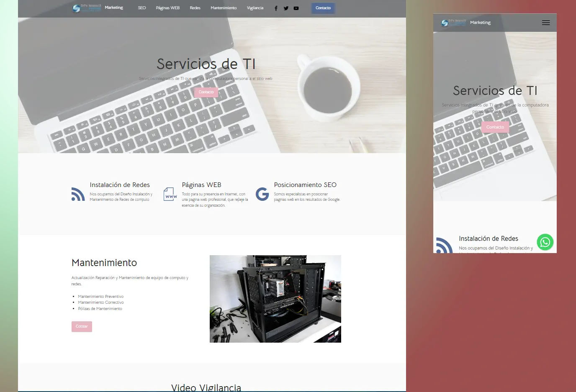Select the Google G icon beside Posicionamiento SEO

[262, 194]
